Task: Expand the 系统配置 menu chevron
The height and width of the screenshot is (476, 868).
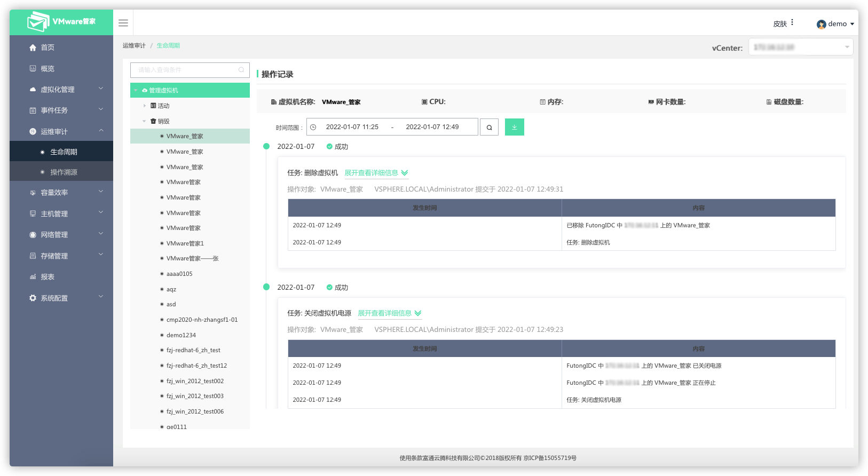Action: coord(101,297)
